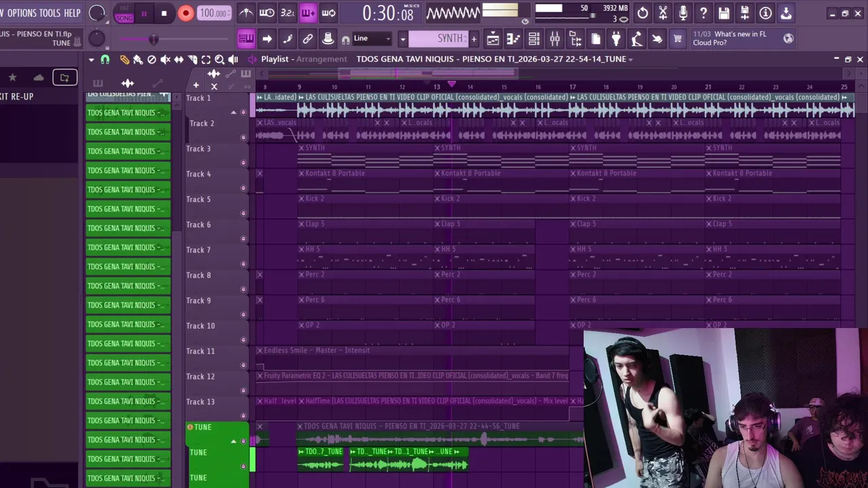Pause playback with the pause button
Viewport: 868px width, 488px height.
pos(144,13)
